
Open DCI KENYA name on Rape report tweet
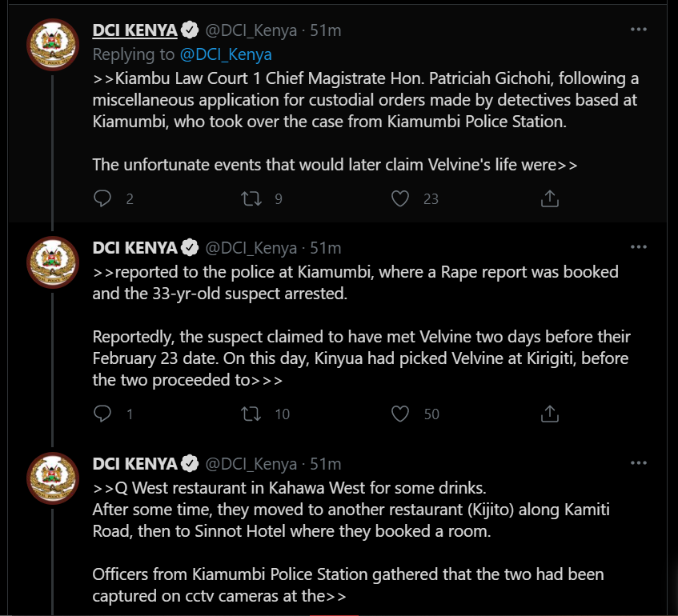tap(134, 246)
